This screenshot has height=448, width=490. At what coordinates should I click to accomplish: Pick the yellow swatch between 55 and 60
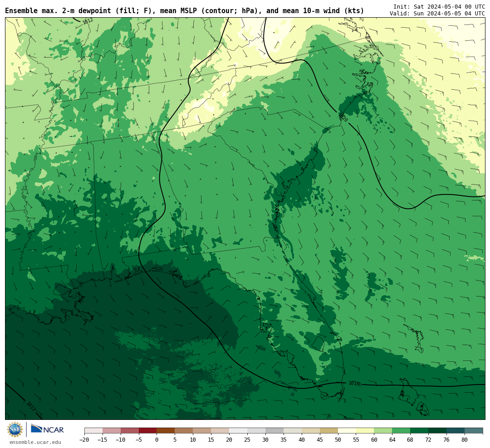tap(365, 431)
